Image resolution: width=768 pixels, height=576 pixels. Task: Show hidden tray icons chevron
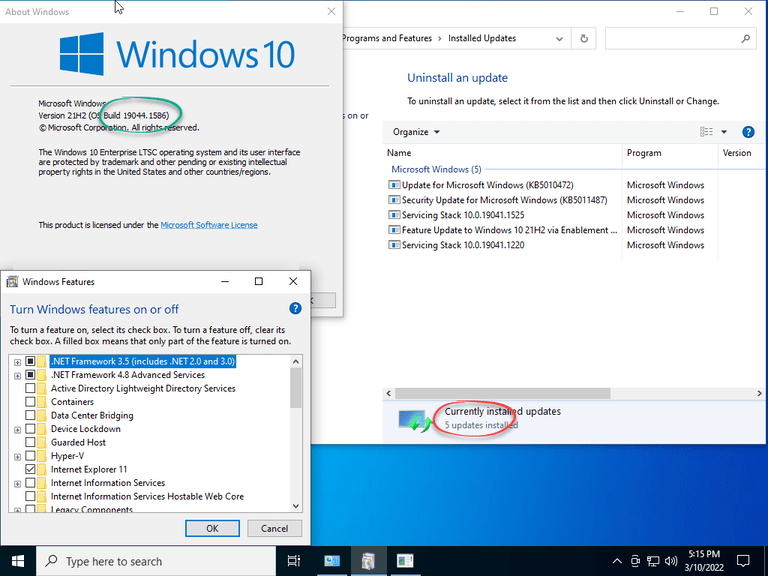coord(617,561)
